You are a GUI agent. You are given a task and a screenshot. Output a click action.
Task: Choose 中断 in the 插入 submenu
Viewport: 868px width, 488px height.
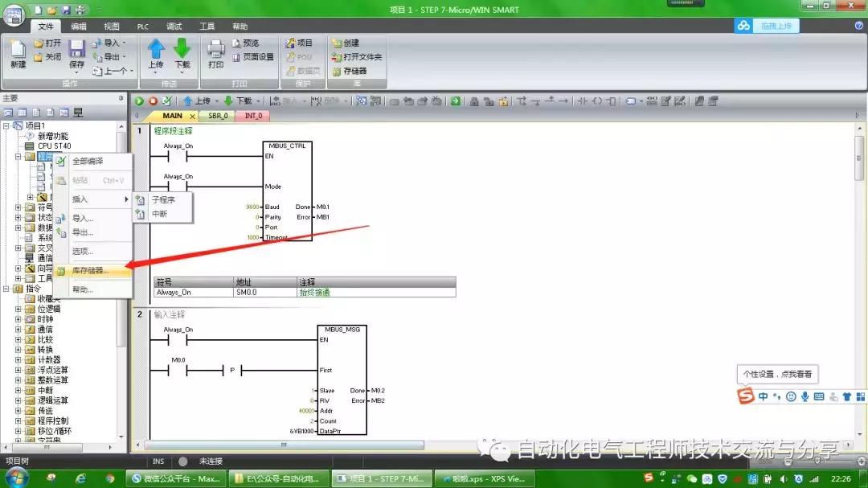(163, 213)
